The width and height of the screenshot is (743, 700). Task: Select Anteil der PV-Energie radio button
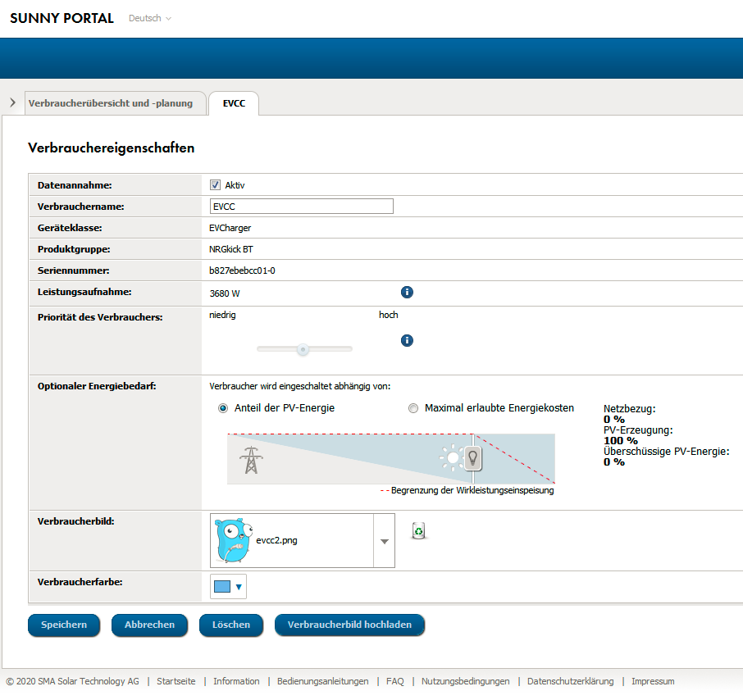pyautogui.click(x=223, y=408)
